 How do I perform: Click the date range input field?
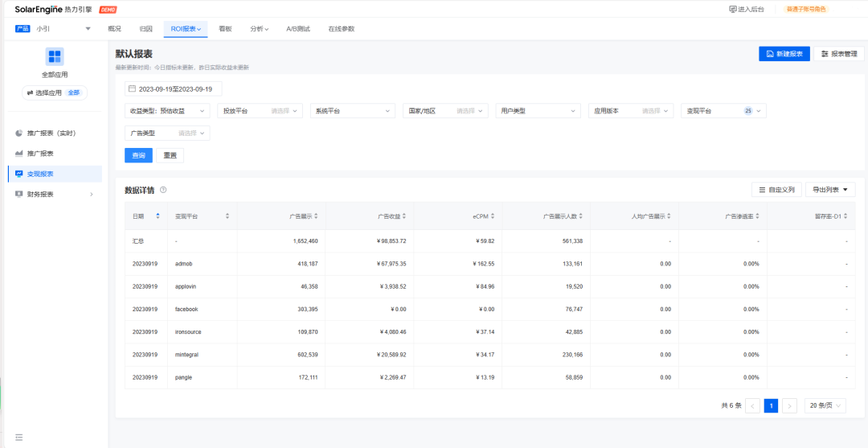pos(174,88)
